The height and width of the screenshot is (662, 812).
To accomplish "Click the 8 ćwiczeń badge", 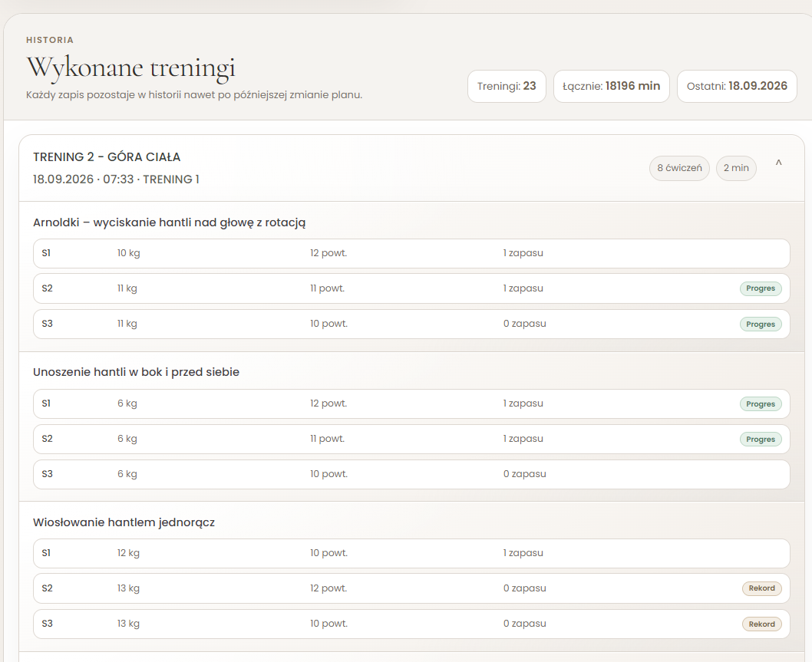I will pyautogui.click(x=679, y=168).
